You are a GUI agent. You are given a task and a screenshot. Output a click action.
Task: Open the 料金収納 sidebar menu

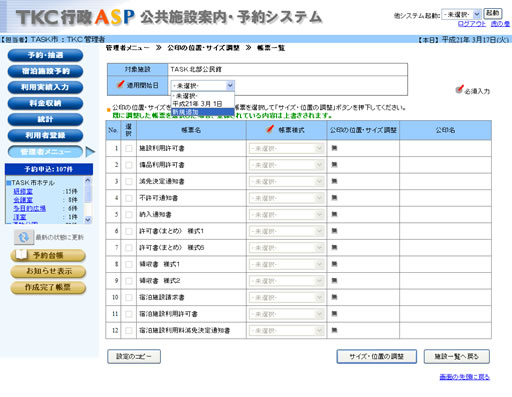point(45,103)
